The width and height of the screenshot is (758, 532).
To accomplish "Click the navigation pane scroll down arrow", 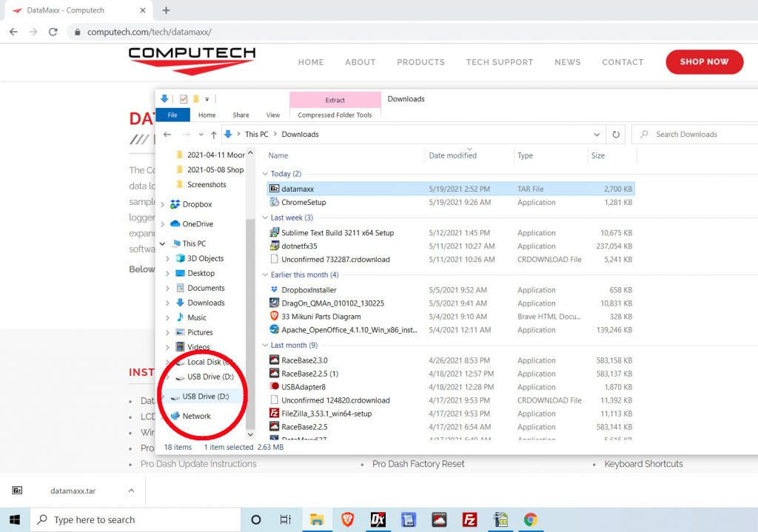I will pos(250,434).
